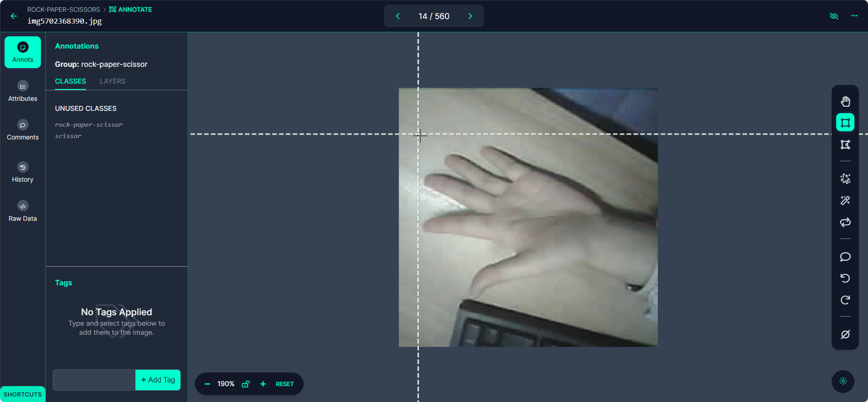Screen dimensions: 868x402
Task: Click the tag name input field
Action: tap(94, 380)
